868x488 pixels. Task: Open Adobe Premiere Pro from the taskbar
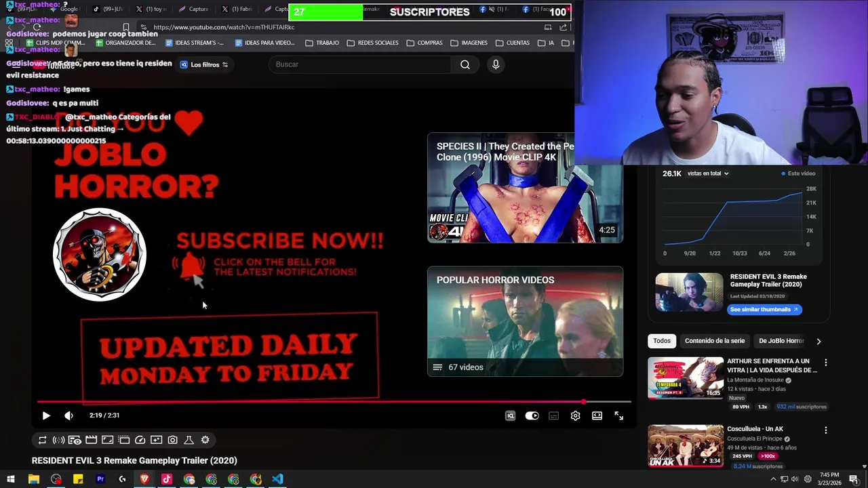pos(100,479)
